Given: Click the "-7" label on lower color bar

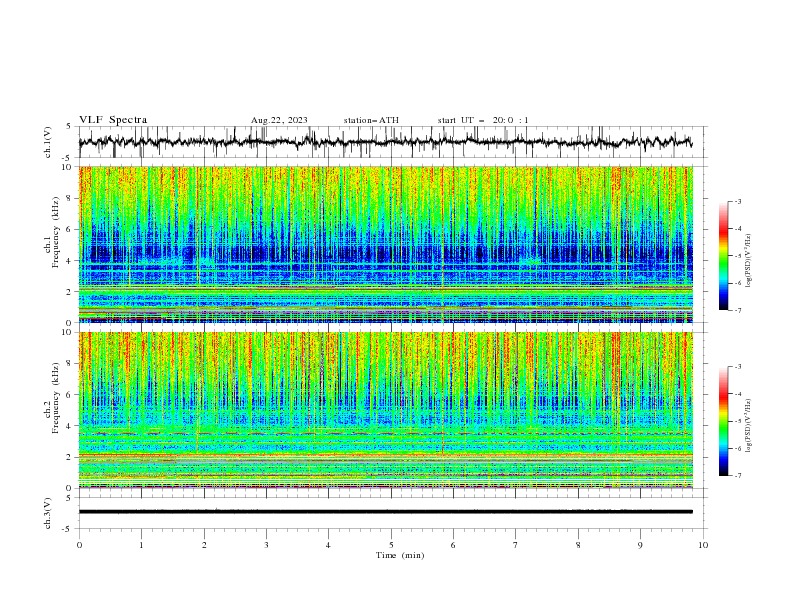Looking at the screenshot, I should tap(737, 476).
